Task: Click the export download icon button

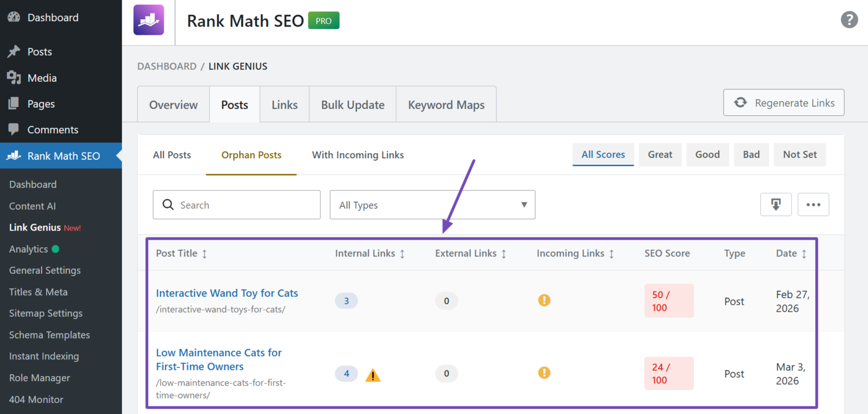Action: pyautogui.click(x=776, y=205)
